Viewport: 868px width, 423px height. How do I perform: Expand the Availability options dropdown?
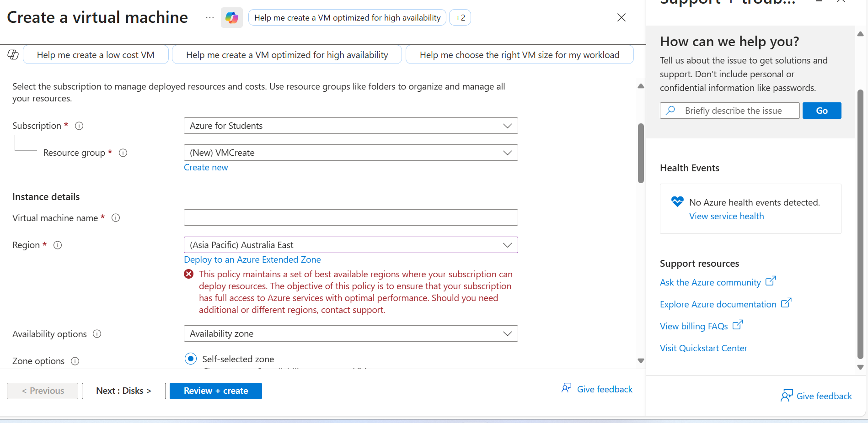pyautogui.click(x=350, y=334)
